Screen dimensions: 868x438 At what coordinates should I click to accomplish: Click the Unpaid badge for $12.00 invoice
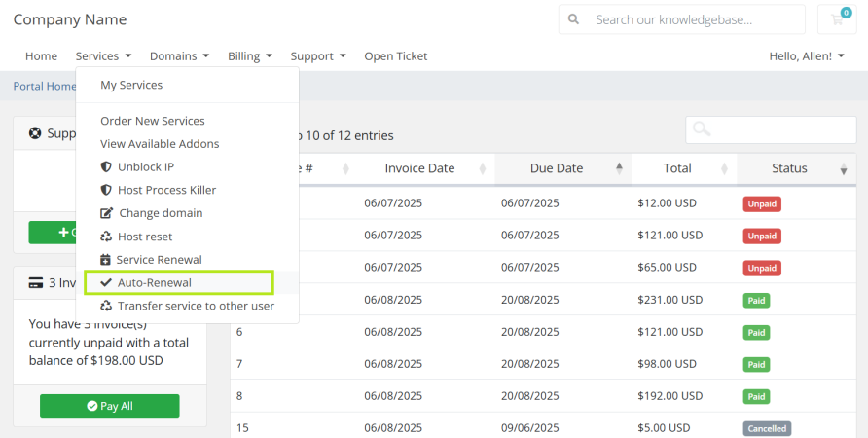(x=762, y=203)
